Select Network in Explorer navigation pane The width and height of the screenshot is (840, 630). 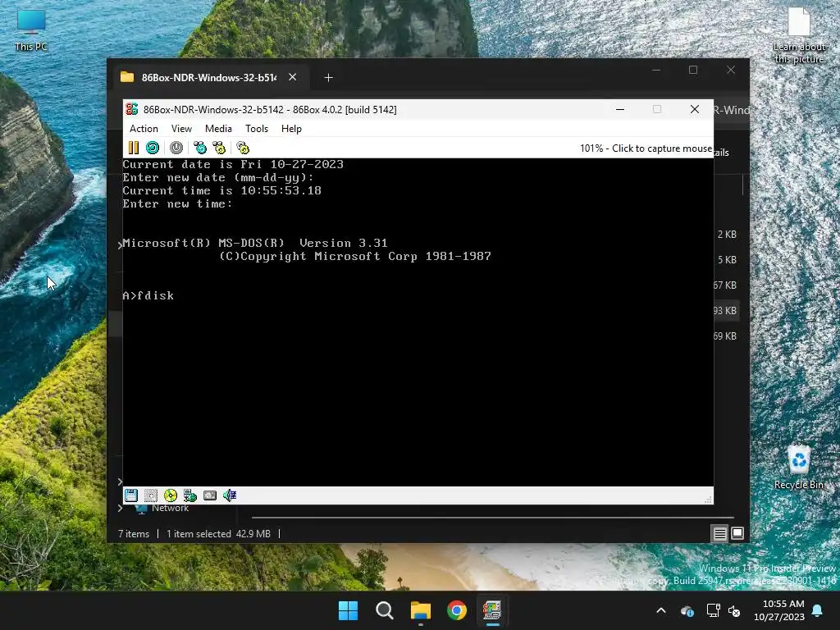click(170, 508)
